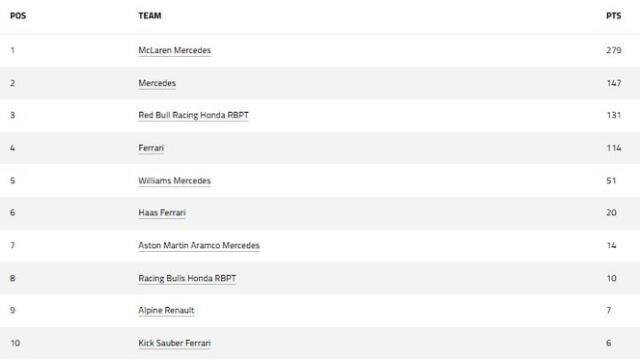Open the McLaren Mercedes team link
640x361 pixels.
[175, 50]
